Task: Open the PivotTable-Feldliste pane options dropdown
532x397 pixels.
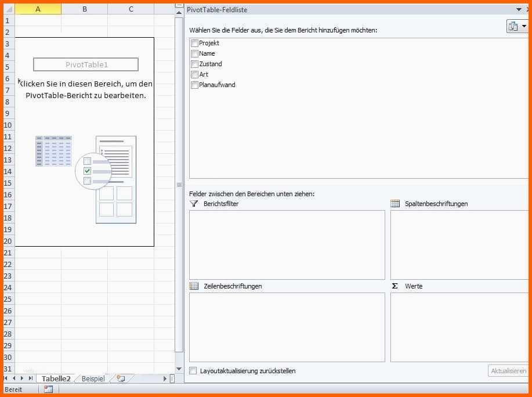Action: [x=519, y=9]
